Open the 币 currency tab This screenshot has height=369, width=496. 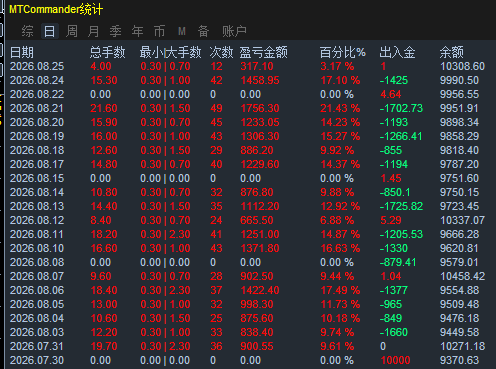point(159,31)
